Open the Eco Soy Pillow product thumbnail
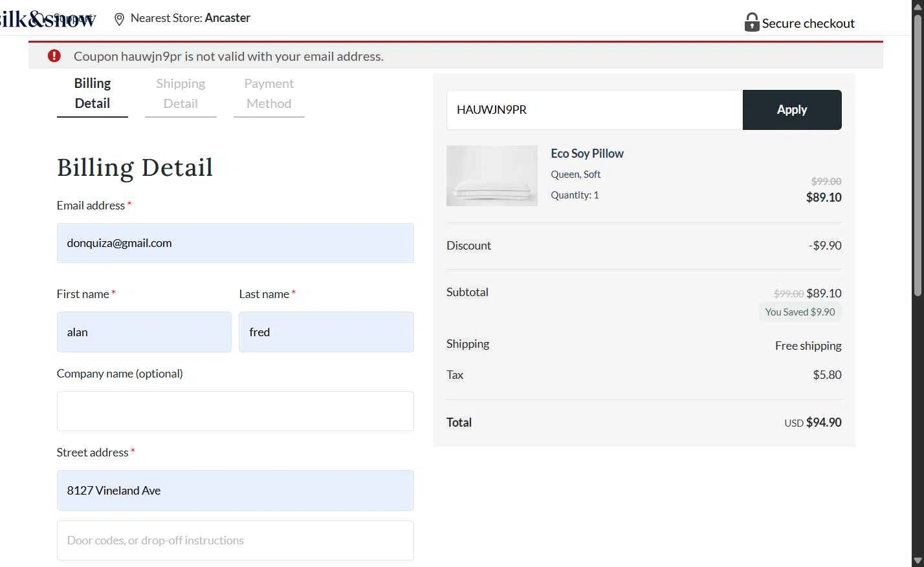This screenshot has width=924, height=567. tap(492, 176)
